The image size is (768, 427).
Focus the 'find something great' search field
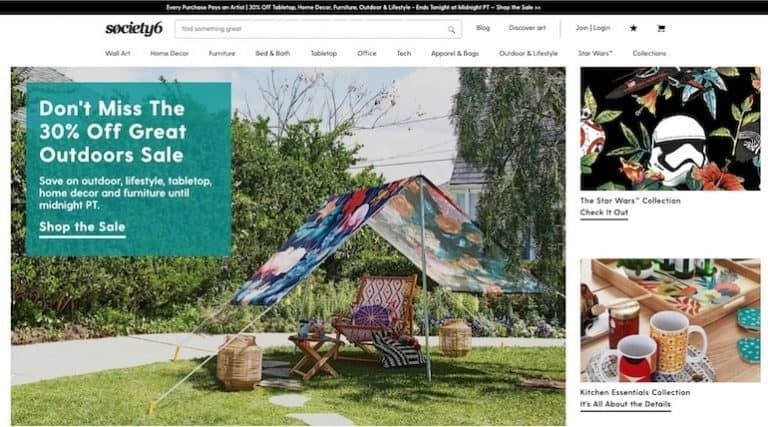(318, 29)
